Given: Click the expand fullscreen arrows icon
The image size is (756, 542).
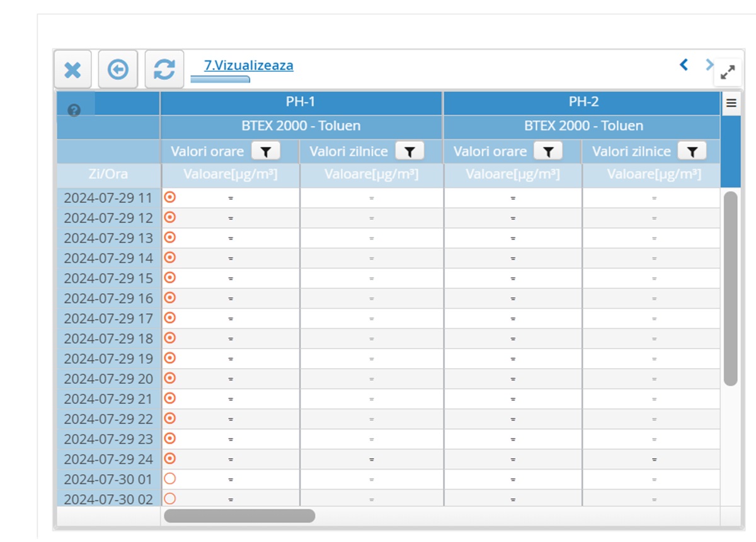Looking at the screenshot, I should coord(728,72).
